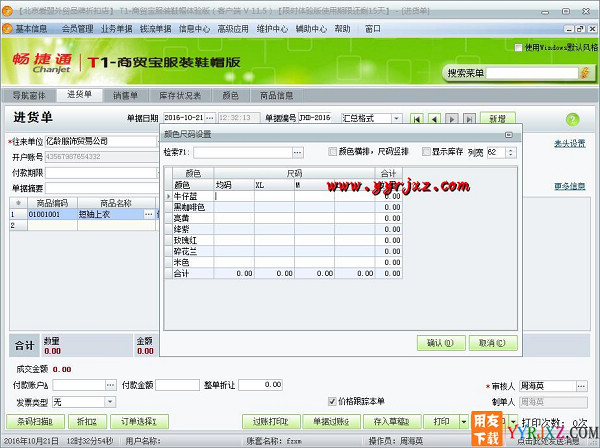Click the 折扣Z button
This screenshot has width=600, height=448.
(x=87, y=422)
